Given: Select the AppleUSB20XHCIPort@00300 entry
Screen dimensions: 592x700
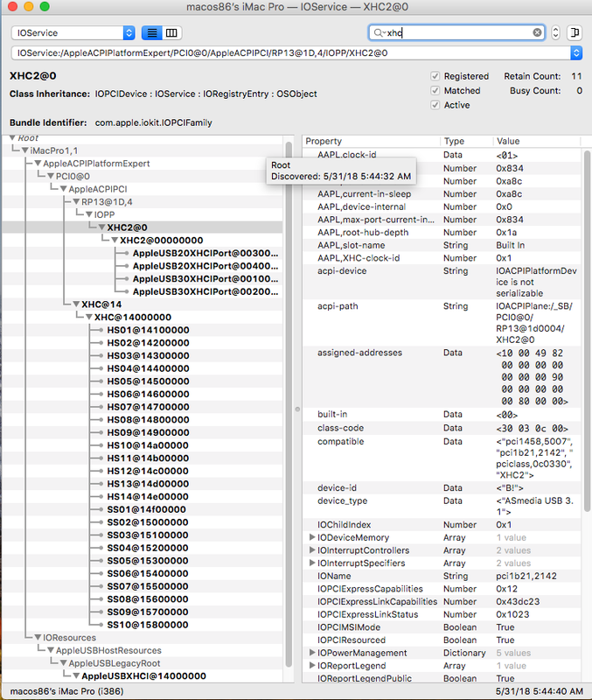Looking at the screenshot, I should point(205,253).
